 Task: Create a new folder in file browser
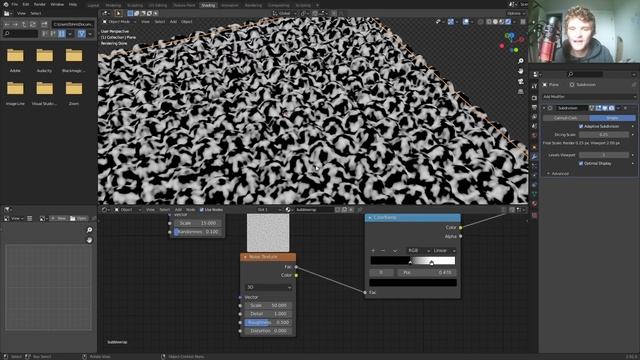tap(44, 24)
